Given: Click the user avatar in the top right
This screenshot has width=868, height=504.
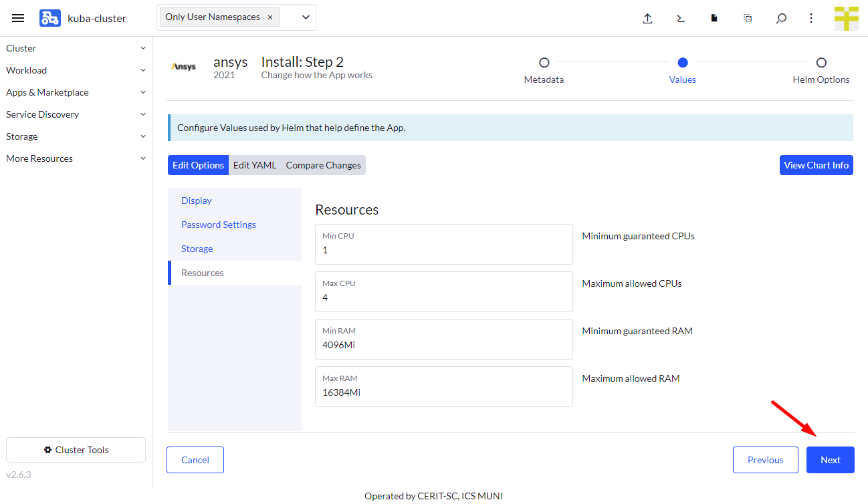Looking at the screenshot, I should [847, 18].
